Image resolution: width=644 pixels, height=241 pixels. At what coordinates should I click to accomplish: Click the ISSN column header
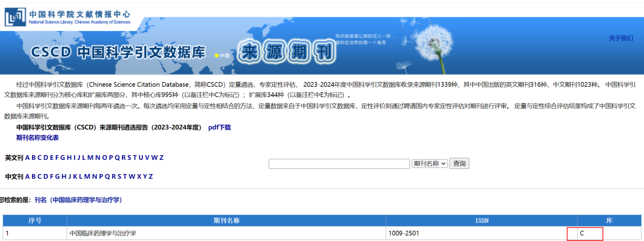coord(481,221)
